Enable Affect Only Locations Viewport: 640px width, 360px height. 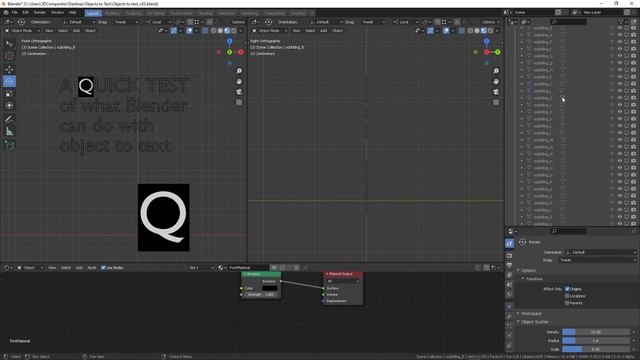pos(567,296)
